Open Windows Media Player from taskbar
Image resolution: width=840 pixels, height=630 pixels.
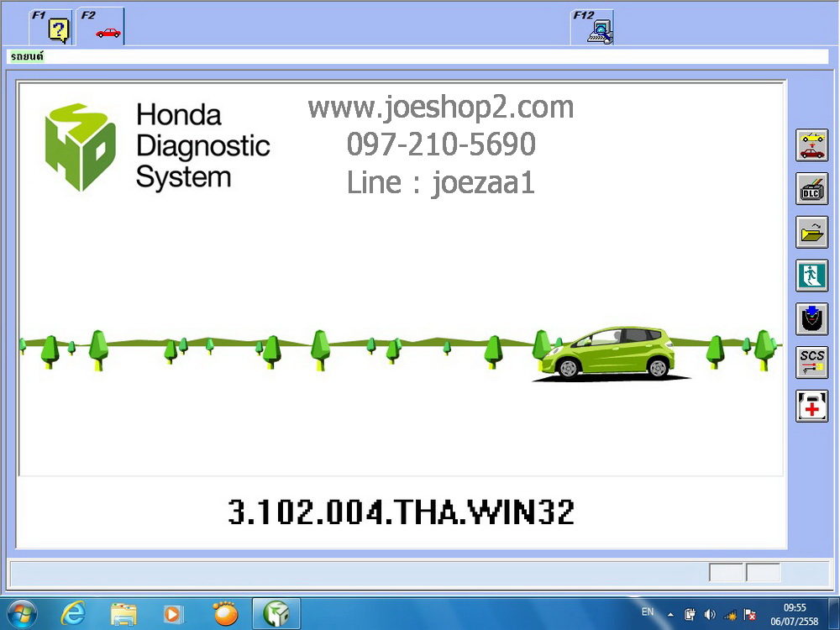coord(173,614)
